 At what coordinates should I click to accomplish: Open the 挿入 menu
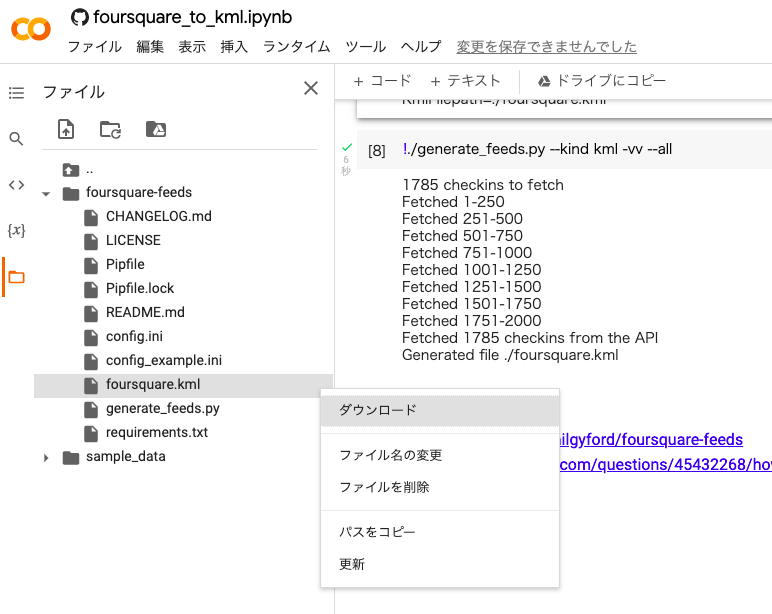click(234, 47)
